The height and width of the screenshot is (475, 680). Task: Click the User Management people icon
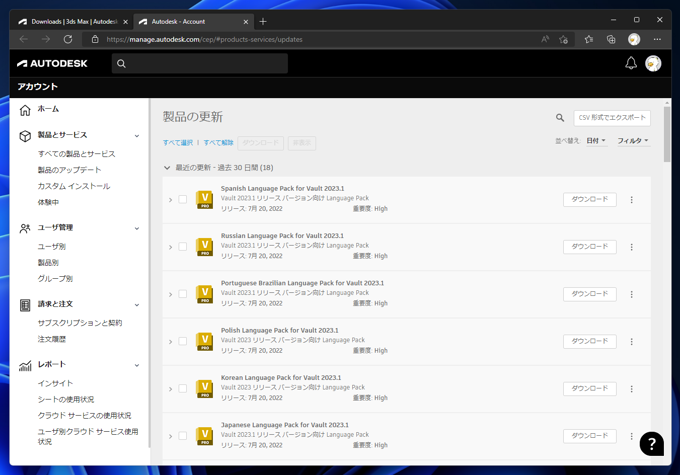25,228
